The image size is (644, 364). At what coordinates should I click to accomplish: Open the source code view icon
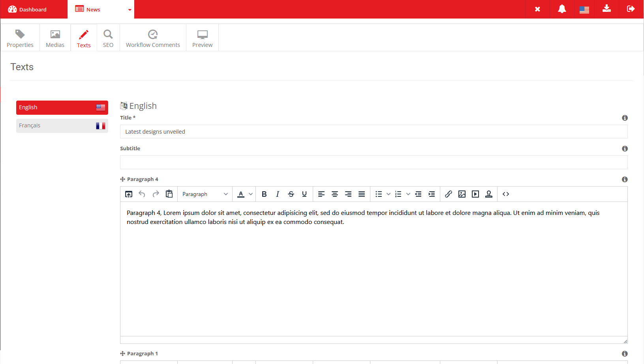point(506,194)
